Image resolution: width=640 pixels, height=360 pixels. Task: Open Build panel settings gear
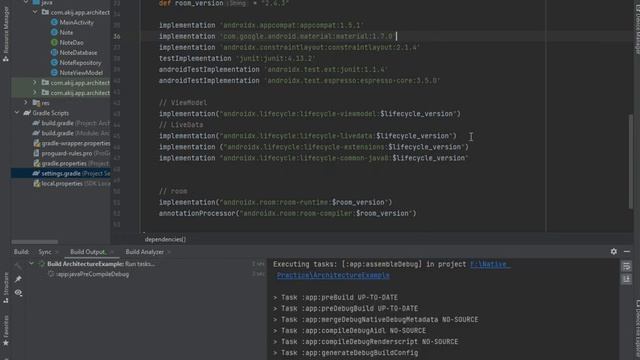tap(613, 252)
